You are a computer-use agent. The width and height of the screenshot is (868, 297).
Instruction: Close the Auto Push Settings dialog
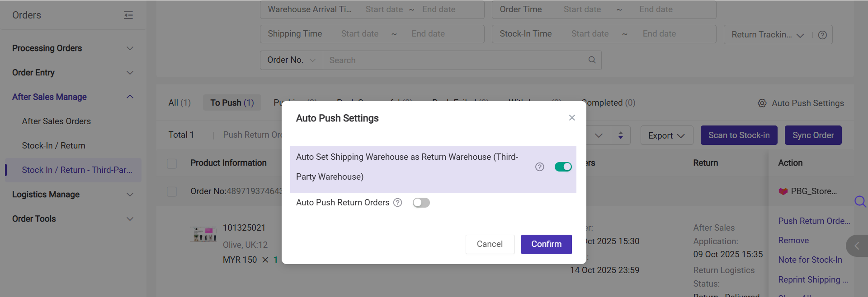(x=572, y=118)
